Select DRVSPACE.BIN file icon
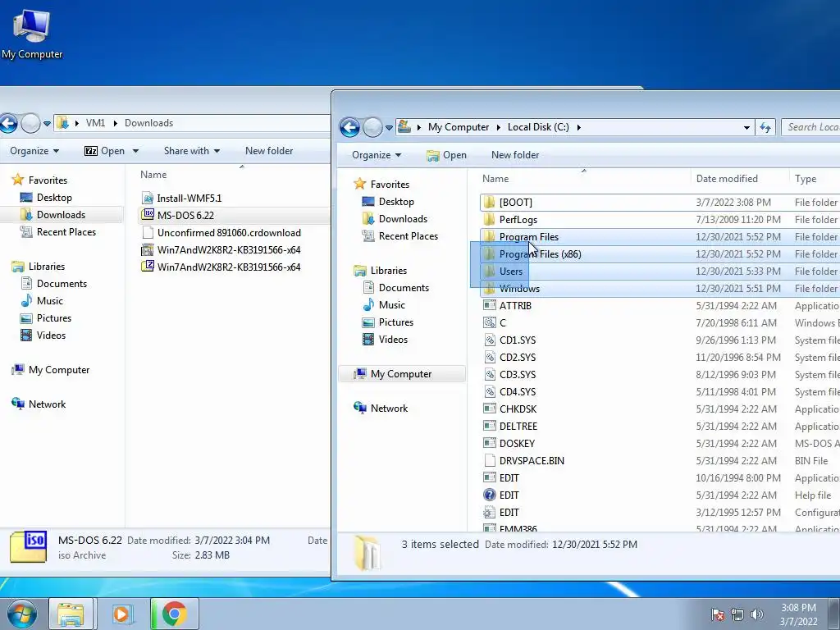 click(489, 460)
